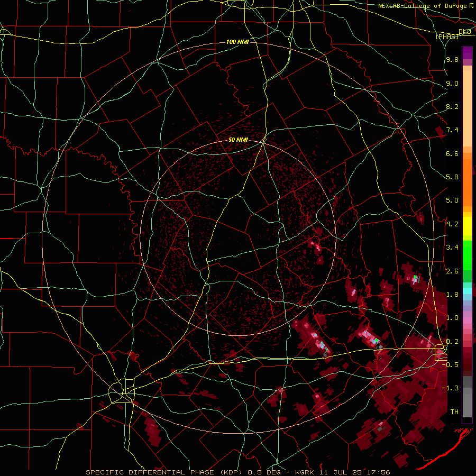Click the 5.8 scale label
Image resolution: width=476 pixels, height=476 pixels.
pos(452,177)
